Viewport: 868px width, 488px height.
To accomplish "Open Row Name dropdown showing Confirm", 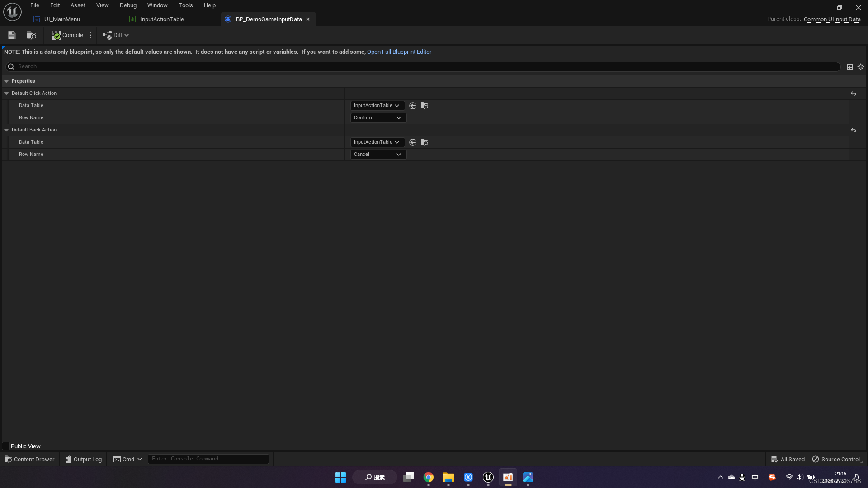I will pyautogui.click(x=378, y=118).
